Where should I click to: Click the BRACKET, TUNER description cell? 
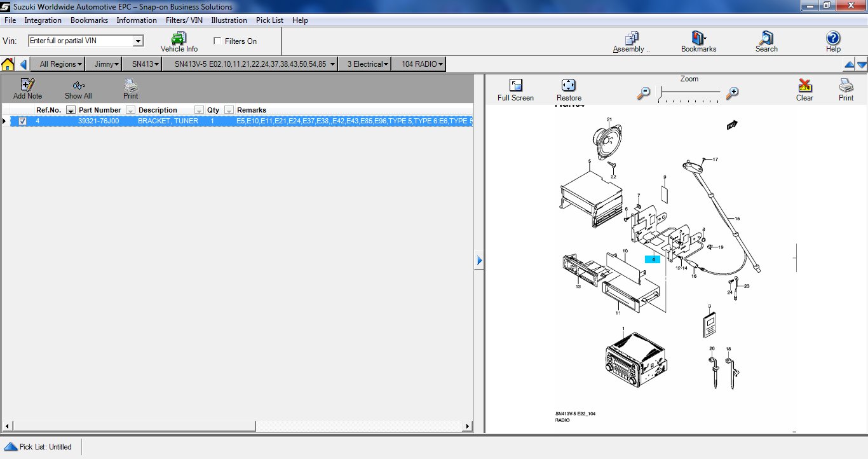point(168,121)
